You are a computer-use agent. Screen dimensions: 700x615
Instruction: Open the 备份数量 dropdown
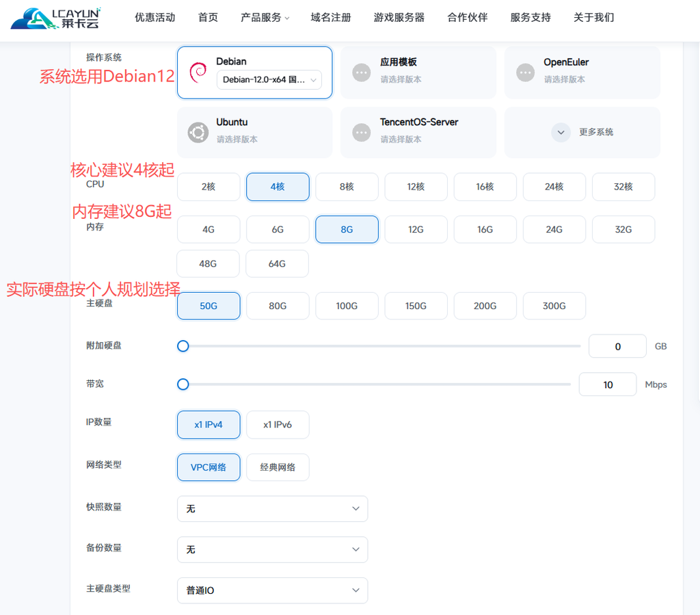(x=272, y=549)
